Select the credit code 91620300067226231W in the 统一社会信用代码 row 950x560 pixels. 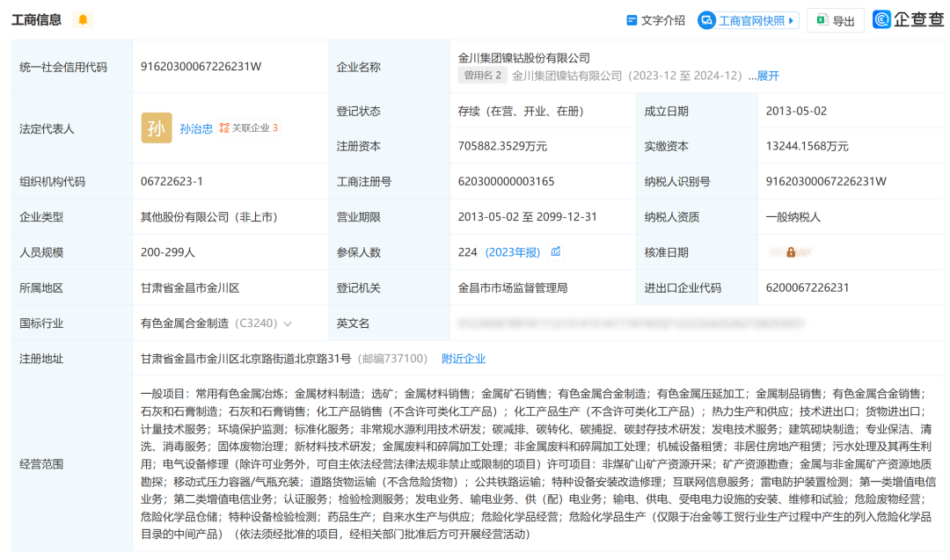[201, 67]
